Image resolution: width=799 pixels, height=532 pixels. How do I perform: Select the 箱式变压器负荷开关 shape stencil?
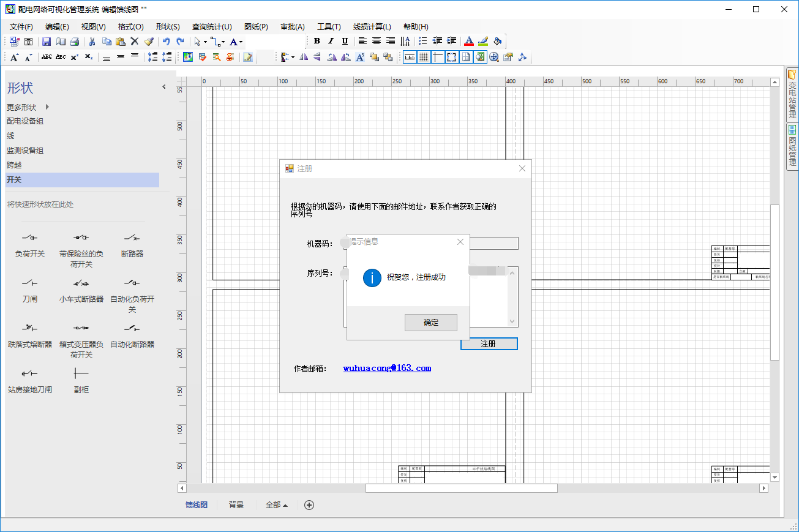81,340
